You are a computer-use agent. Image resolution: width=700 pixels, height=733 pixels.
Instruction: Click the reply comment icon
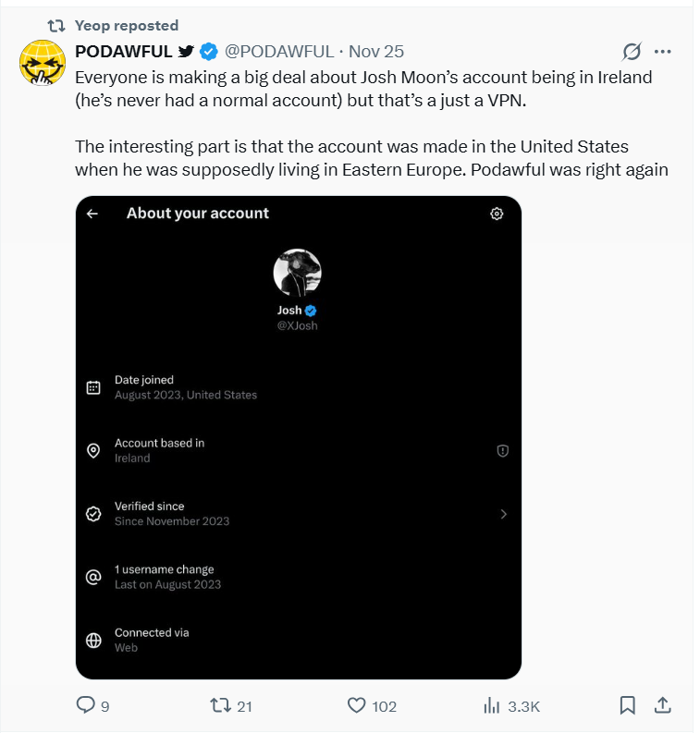point(86,705)
